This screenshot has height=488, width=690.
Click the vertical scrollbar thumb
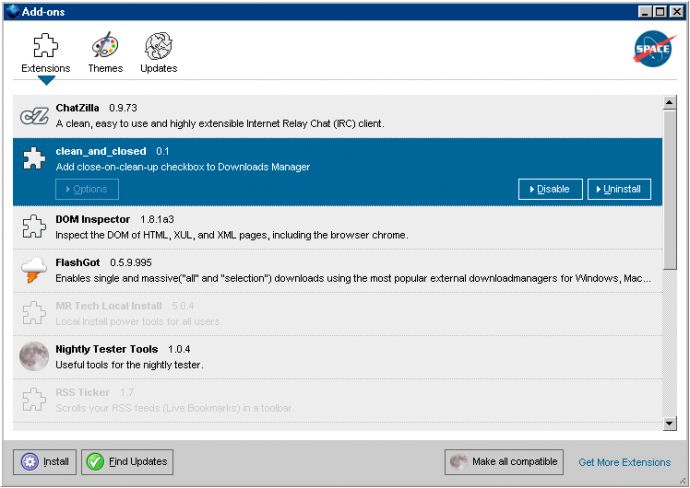point(669,190)
